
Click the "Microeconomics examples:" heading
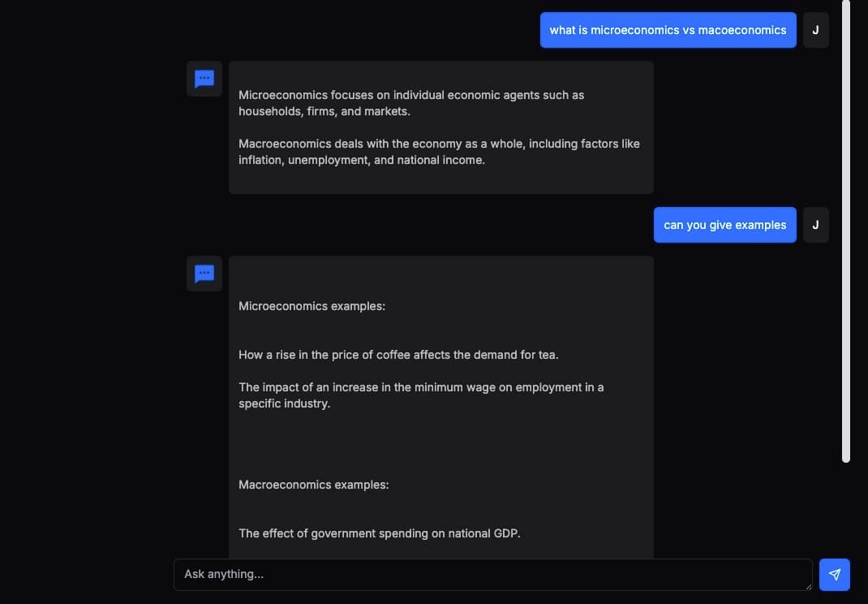[x=312, y=306]
